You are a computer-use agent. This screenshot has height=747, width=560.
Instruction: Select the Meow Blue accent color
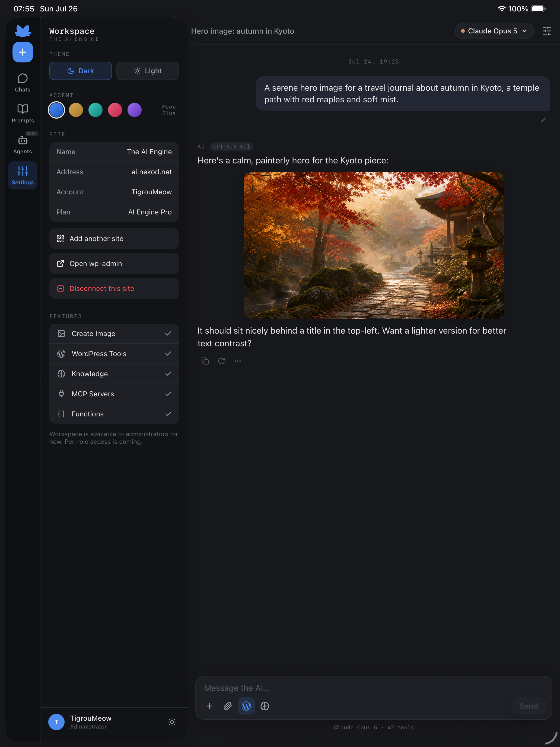(56, 110)
